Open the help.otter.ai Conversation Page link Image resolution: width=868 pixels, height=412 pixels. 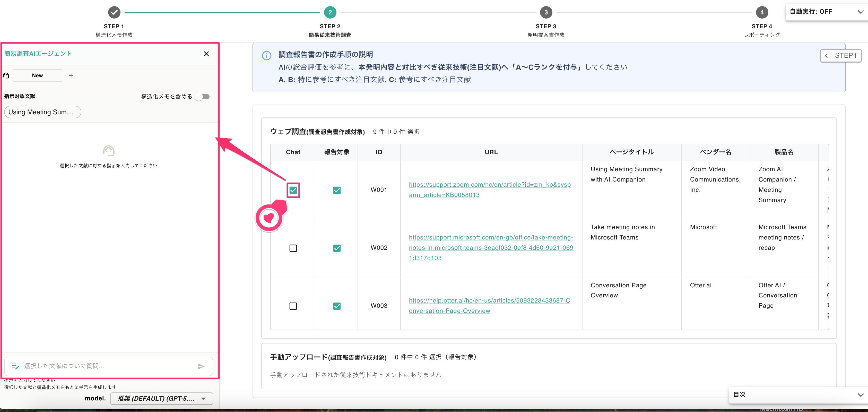(489, 306)
